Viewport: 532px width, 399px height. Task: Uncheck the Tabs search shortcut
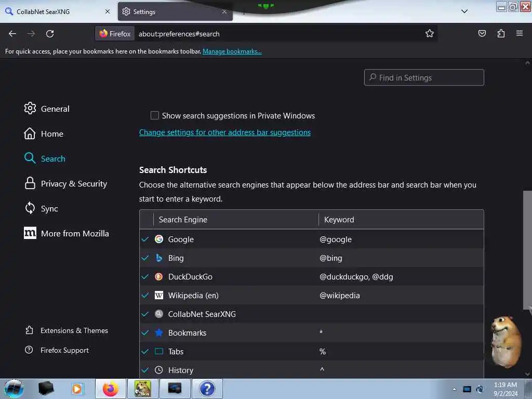tap(145, 351)
